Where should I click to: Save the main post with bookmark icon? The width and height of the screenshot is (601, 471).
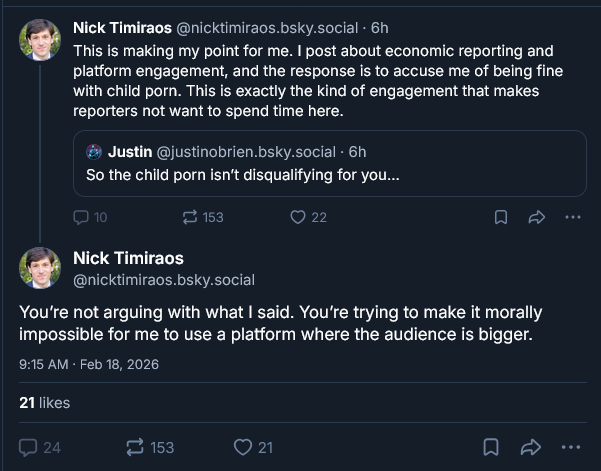click(491, 447)
